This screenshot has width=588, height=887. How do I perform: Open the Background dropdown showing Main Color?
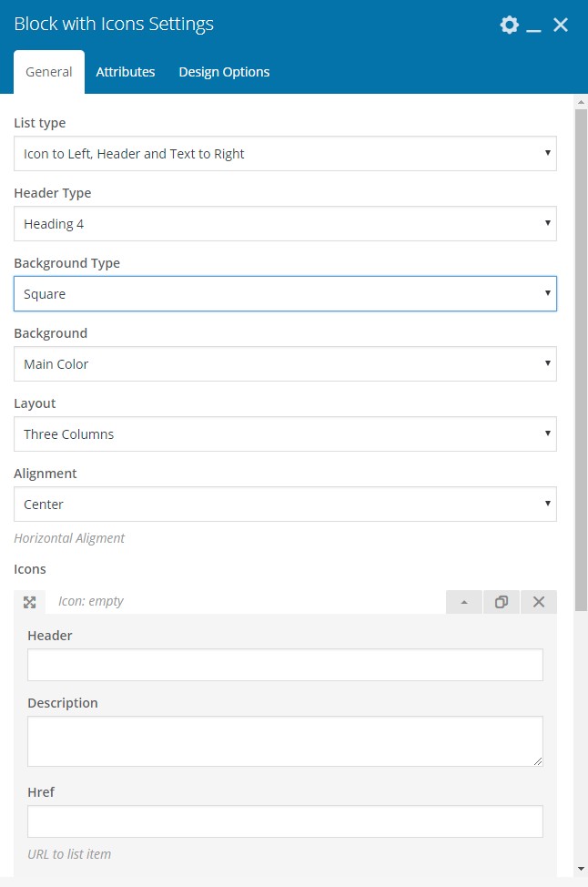tap(286, 363)
